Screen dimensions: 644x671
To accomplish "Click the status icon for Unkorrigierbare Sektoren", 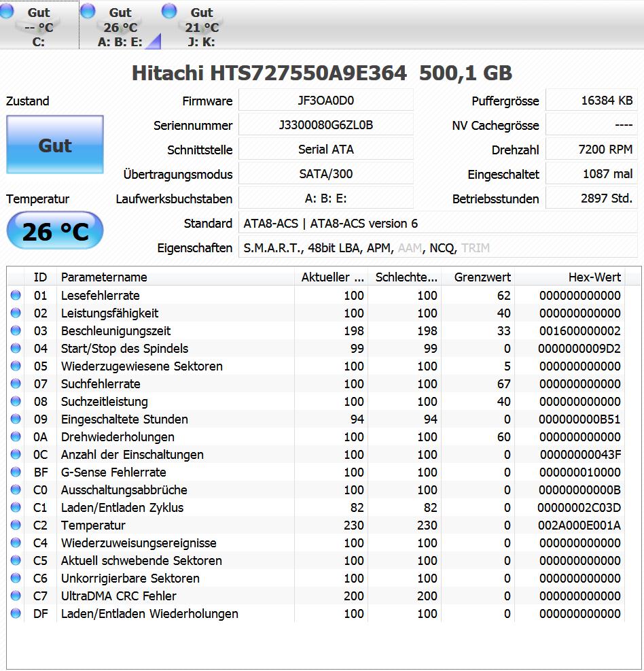I will [x=16, y=578].
